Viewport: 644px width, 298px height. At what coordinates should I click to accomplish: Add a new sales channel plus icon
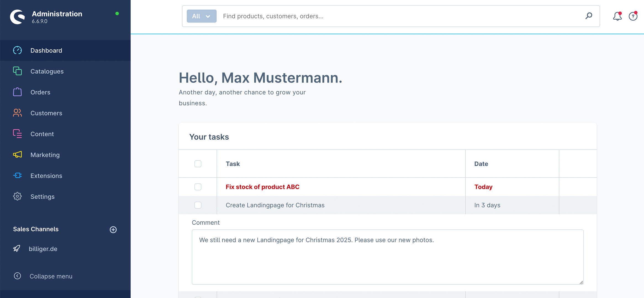point(113,230)
